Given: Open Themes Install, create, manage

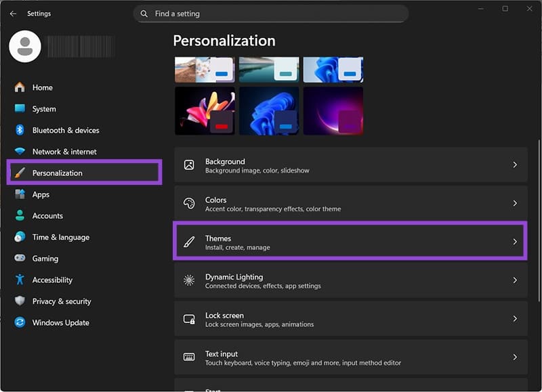Looking at the screenshot, I should (350, 241).
